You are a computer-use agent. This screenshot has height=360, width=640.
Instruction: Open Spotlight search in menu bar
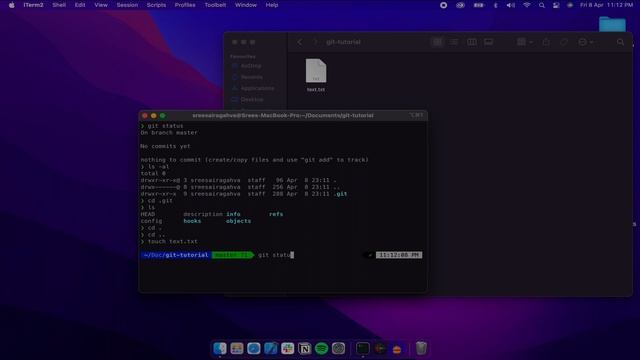click(542, 5)
